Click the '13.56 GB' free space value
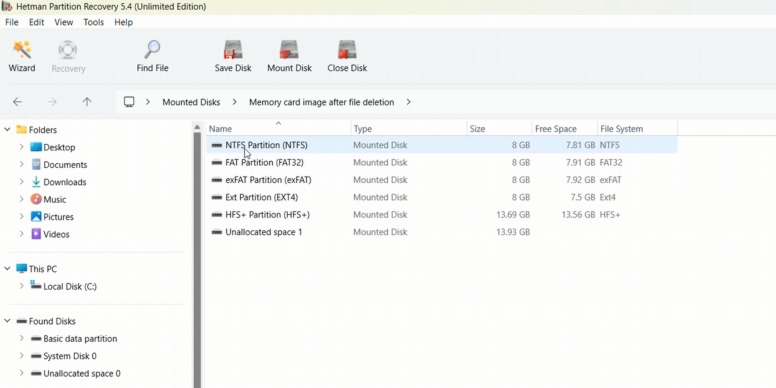Viewport: 776px width, 388px height. click(578, 215)
